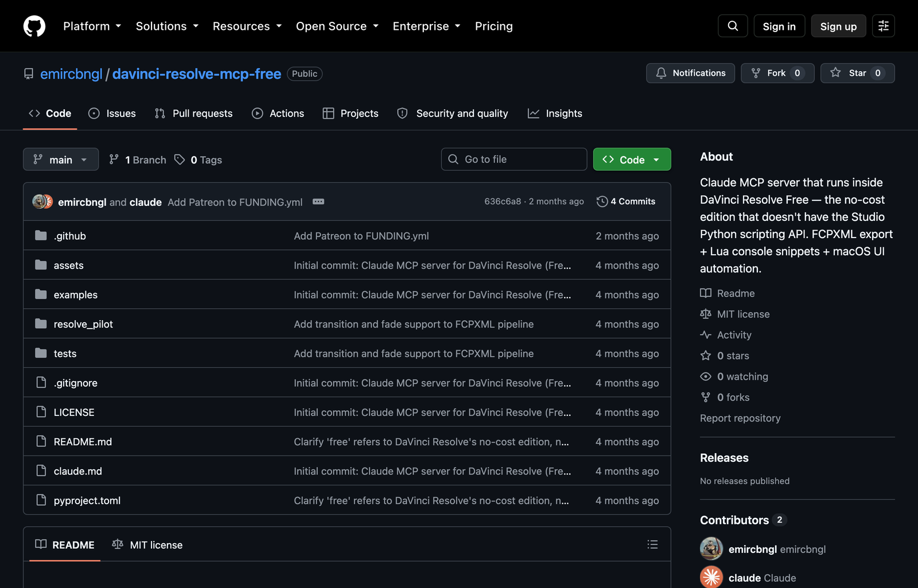View the 4 Commits history
This screenshot has width=918, height=588.
626,201
